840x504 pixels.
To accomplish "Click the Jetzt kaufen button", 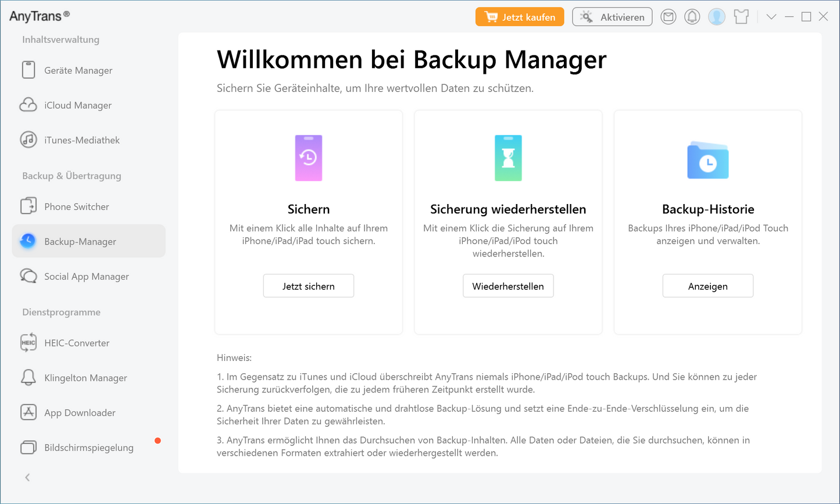I will [x=520, y=17].
